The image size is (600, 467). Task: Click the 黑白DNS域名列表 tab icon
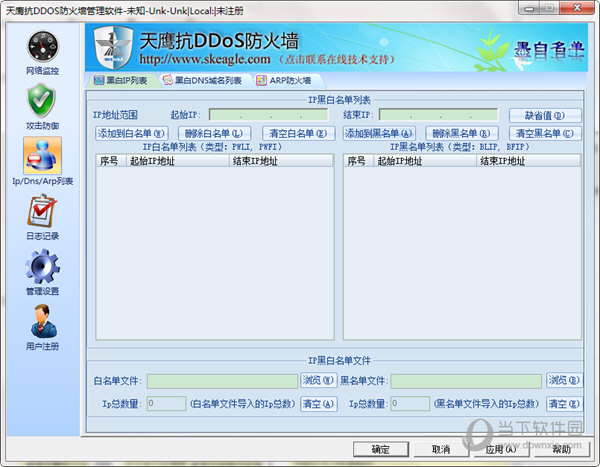pyautogui.click(x=167, y=80)
